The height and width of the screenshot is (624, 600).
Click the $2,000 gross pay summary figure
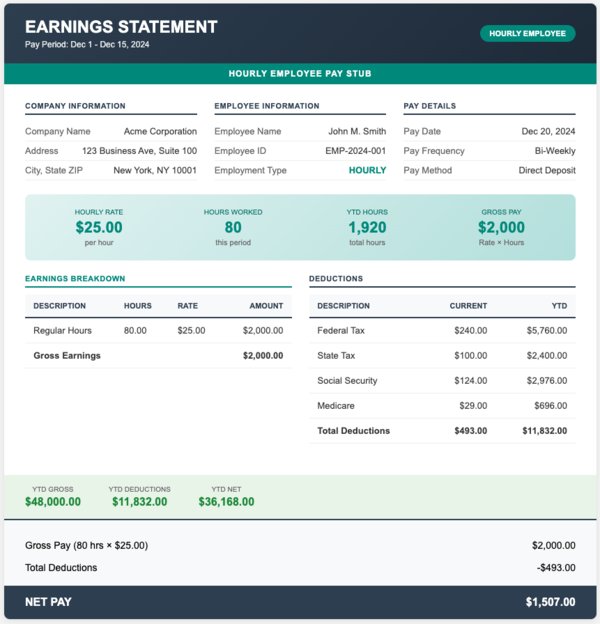pos(501,227)
